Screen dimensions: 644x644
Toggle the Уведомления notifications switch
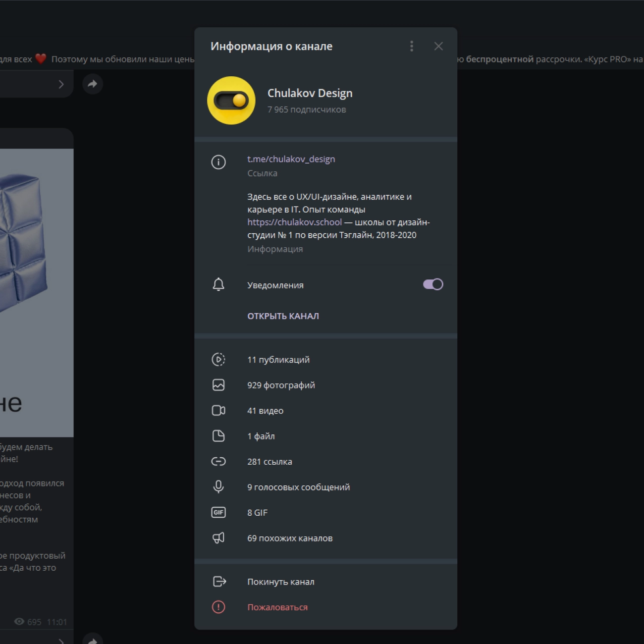[x=433, y=284]
